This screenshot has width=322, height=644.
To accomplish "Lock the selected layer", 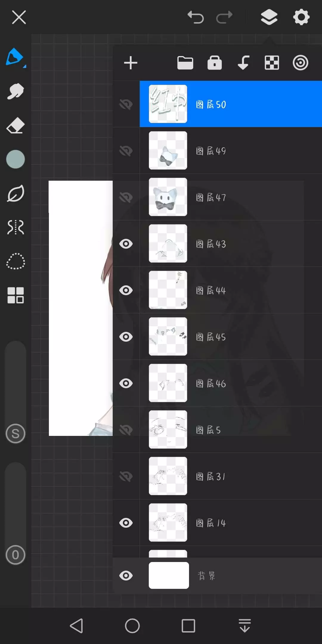I will coord(215,63).
